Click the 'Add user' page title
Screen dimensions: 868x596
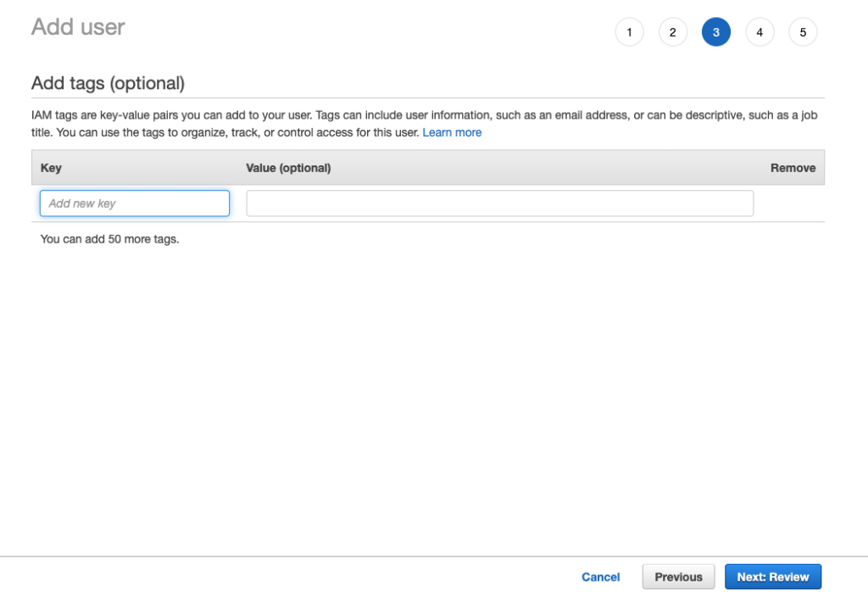78,26
